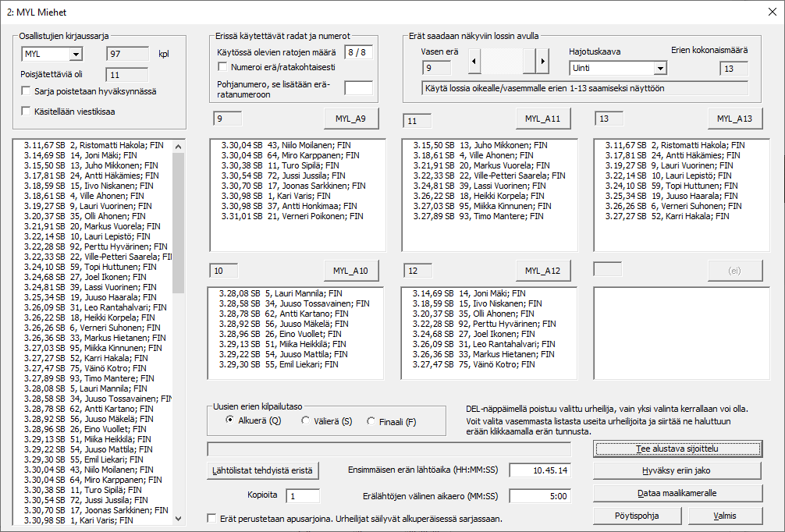
Task: Click 'Lähtölistat tehdyistä eristä' button
Action: [x=263, y=470]
